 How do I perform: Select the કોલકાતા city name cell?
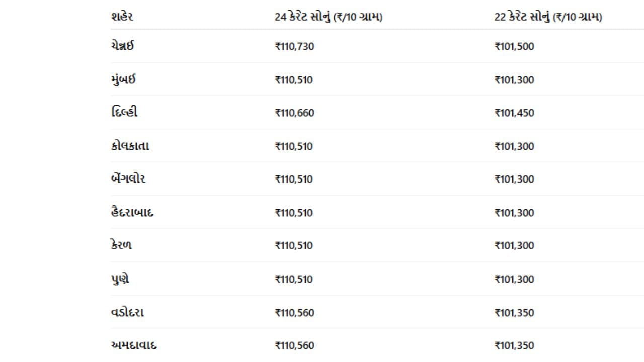coord(130,146)
